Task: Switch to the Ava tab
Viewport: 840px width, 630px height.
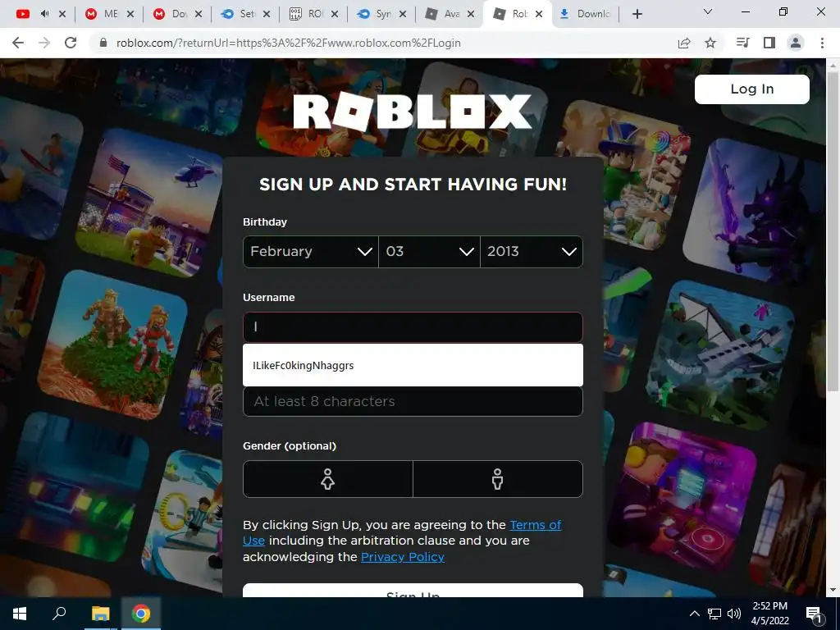Action: pos(444,14)
